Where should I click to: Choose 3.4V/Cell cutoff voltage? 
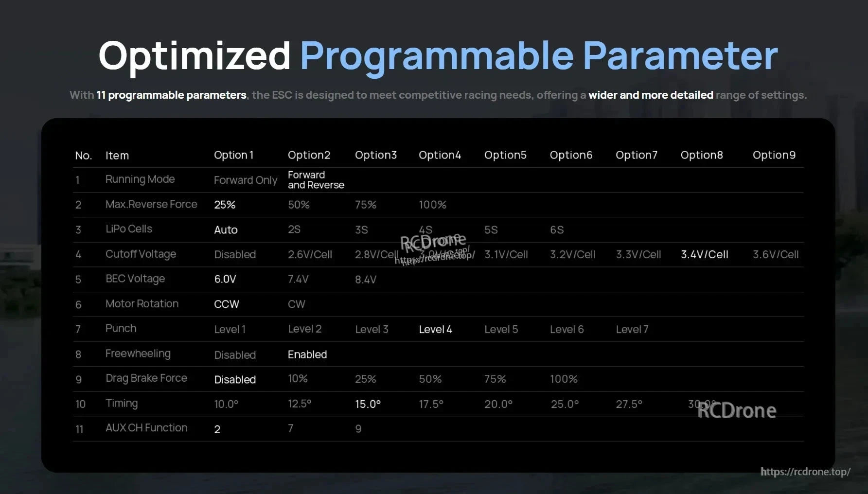click(x=703, y=254)
